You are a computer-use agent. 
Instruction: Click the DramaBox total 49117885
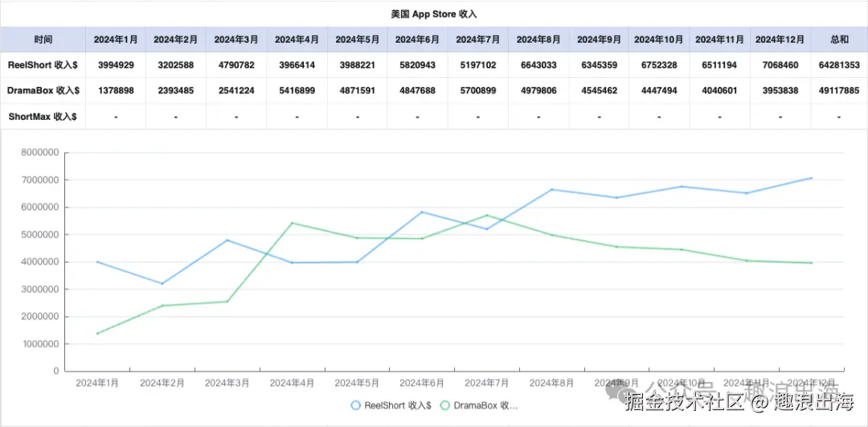[839, 91]
